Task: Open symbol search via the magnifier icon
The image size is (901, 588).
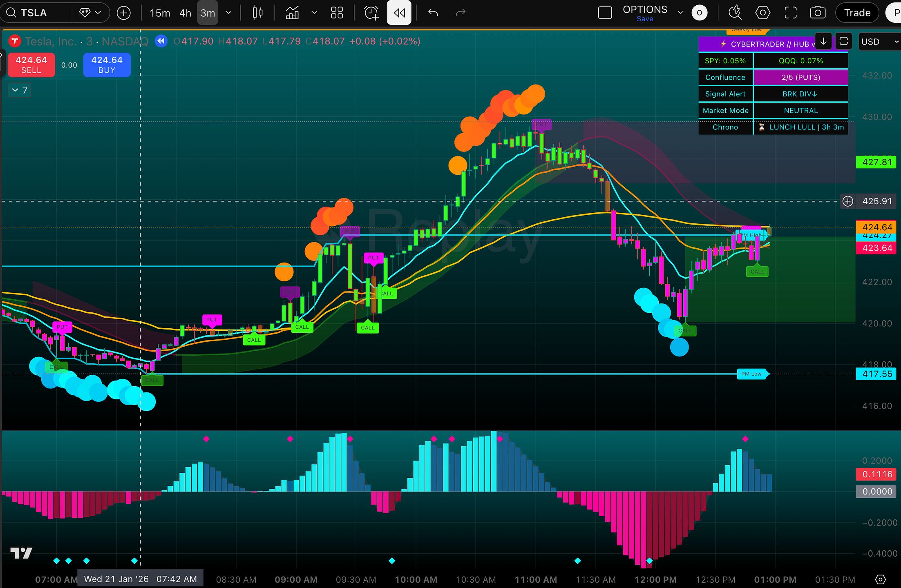Action: (x=11, y=13)
